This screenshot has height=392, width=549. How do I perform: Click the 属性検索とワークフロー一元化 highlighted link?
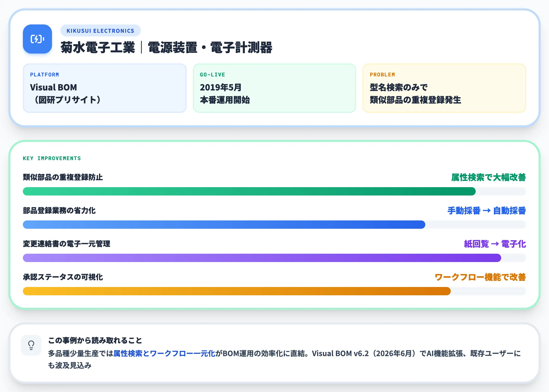click(164, 354)
